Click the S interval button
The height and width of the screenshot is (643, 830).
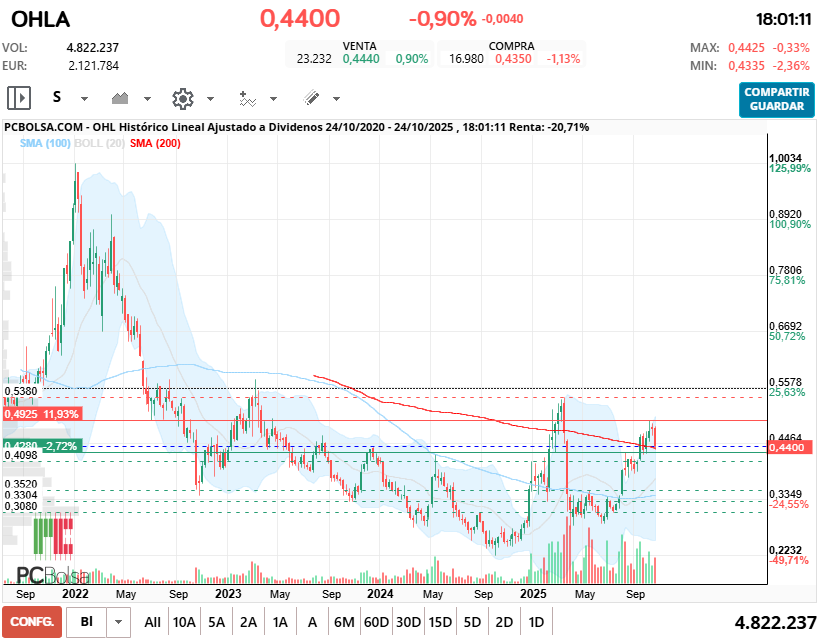point(57,98)
